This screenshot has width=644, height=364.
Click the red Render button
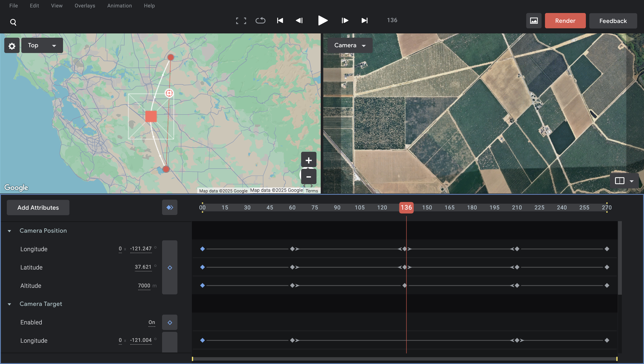(565, 21)
